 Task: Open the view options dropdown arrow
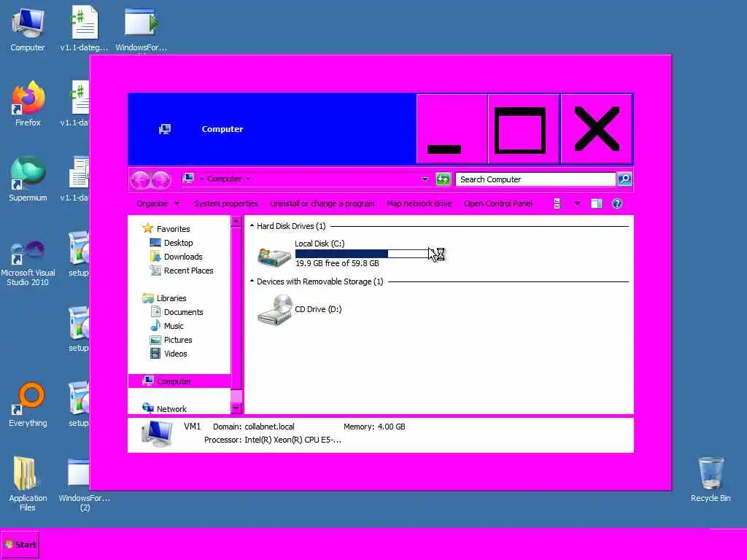[577, 204]
